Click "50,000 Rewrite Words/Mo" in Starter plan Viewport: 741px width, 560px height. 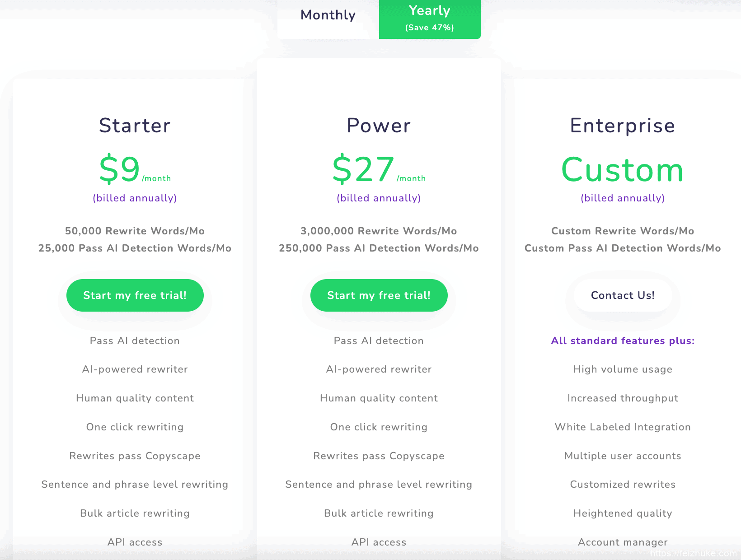click(x=135, y=231)
